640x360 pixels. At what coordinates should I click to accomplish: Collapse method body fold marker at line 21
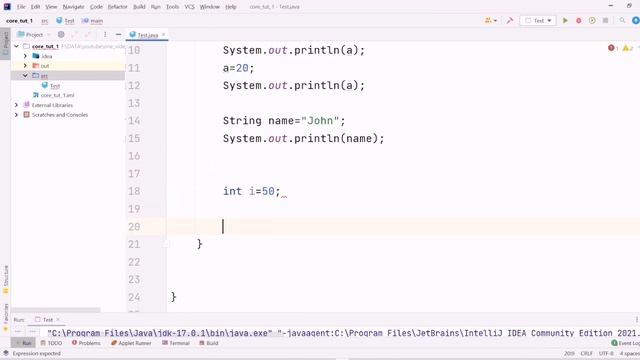tap(166, 244)
